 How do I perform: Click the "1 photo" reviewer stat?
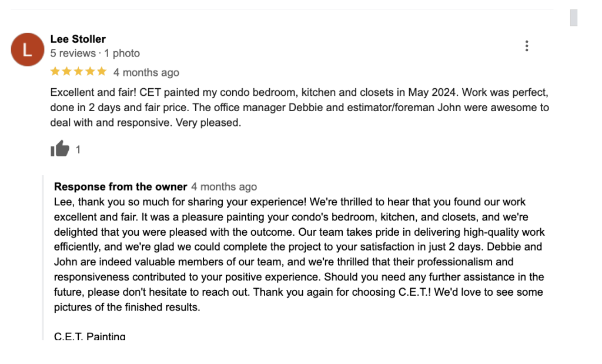pos(122,54)
